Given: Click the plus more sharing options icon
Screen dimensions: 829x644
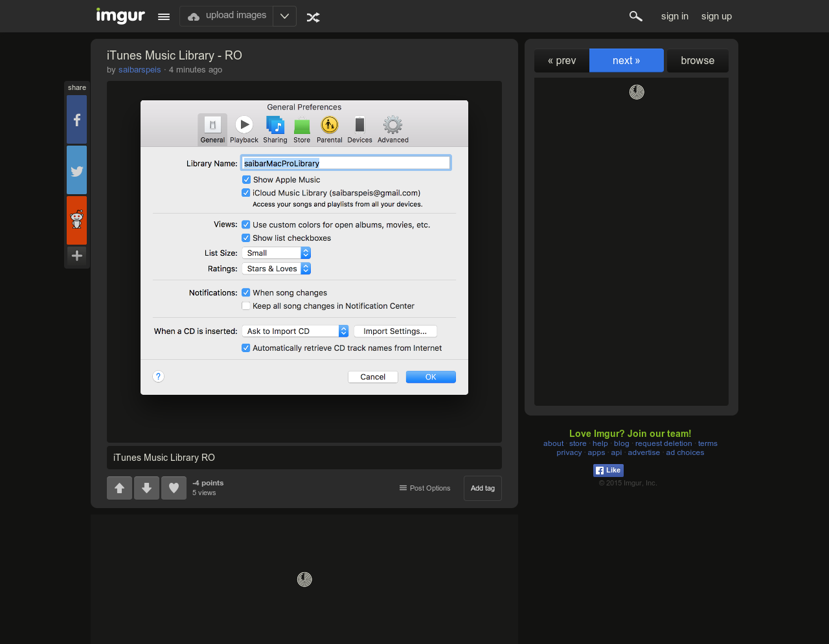Looking at the screenshot, I should (76, 256).
